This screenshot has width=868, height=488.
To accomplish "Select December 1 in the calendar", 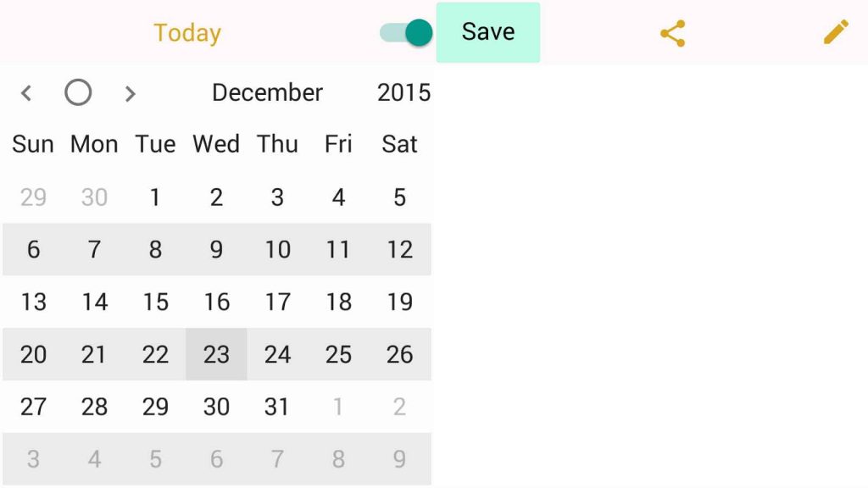I will [x=155, y=197].
